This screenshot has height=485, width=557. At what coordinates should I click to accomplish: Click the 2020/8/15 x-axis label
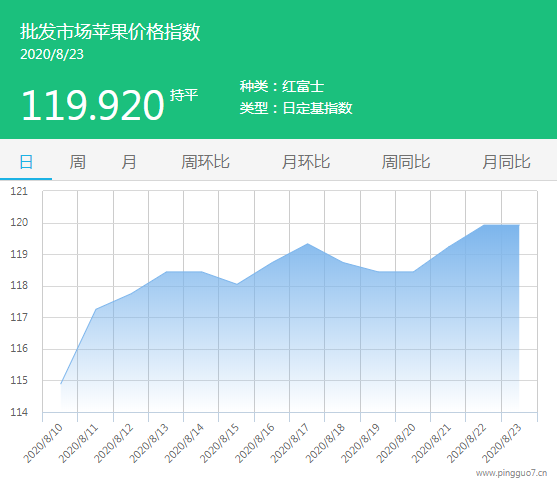219,443
